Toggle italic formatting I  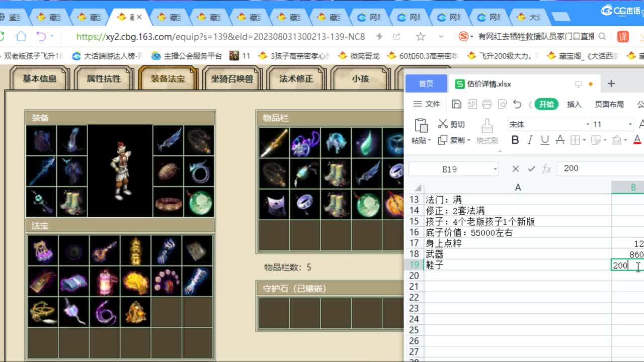coord(530,140)
